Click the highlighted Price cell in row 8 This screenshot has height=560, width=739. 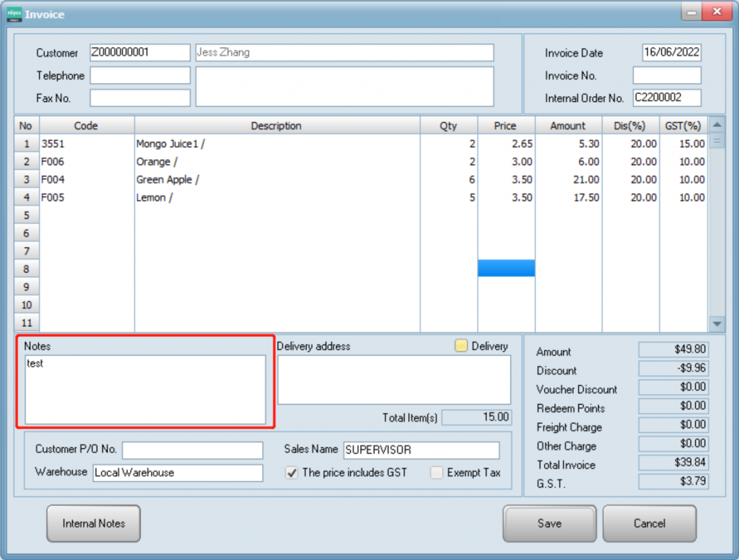pyautogui.click(x=506, y=268)
